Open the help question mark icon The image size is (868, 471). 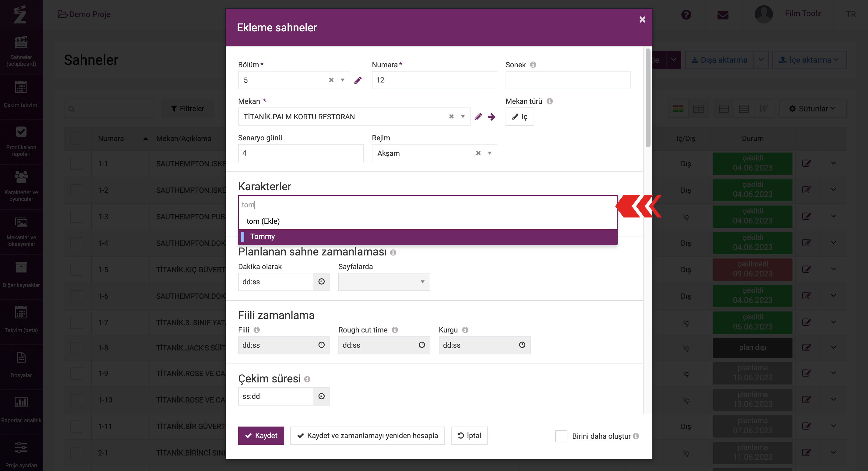[686, 15]
